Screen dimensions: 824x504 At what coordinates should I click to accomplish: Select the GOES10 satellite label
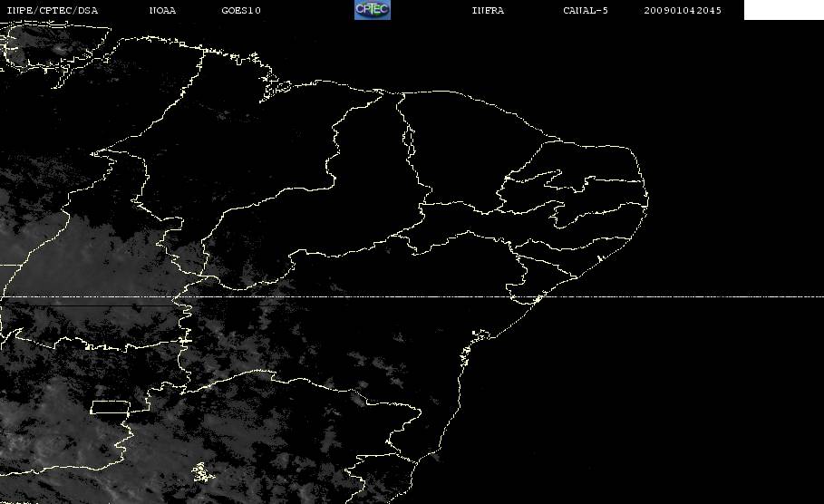click(241, 10)
